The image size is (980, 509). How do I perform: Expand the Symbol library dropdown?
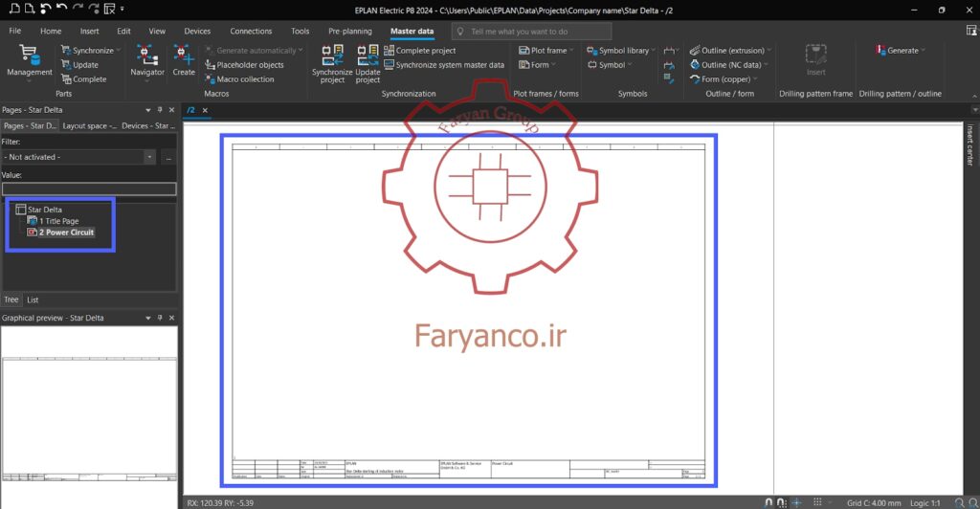coord(653,51)
